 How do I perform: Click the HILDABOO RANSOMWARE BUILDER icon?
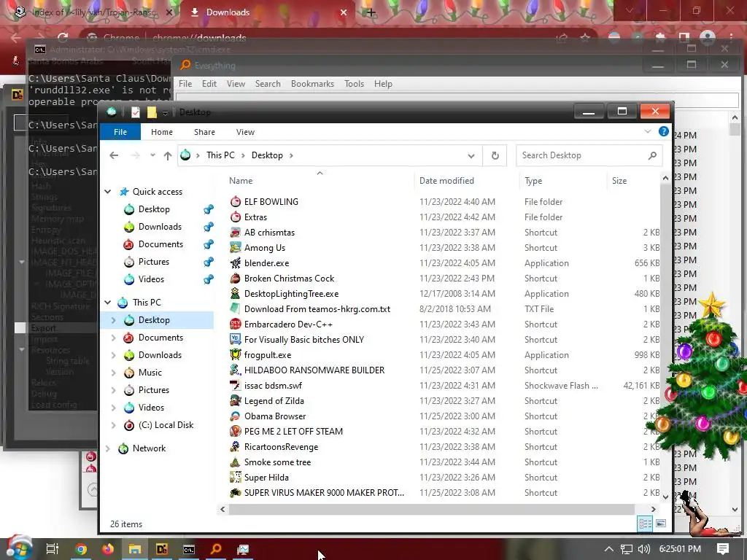pyautogui.click(x=236, y=370)
